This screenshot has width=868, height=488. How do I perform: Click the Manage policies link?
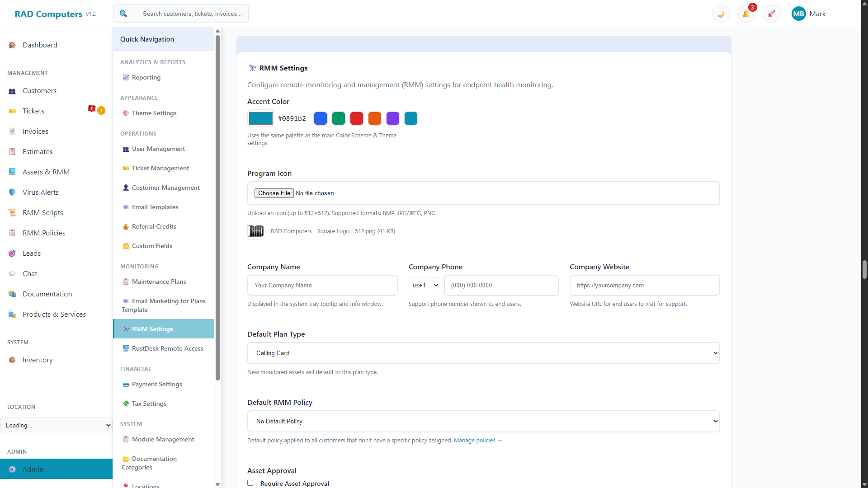[477, 440]
